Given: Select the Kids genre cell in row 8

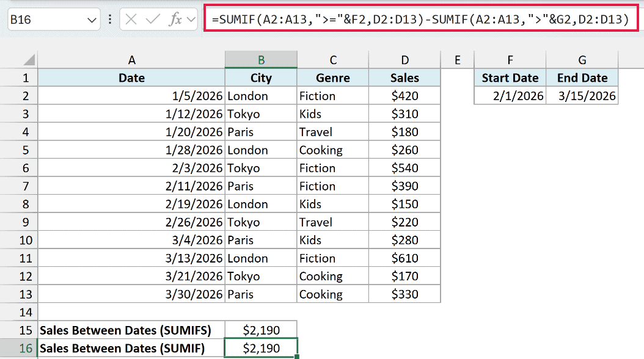Looking at the screenshot, I should click(x=333, y=205).
